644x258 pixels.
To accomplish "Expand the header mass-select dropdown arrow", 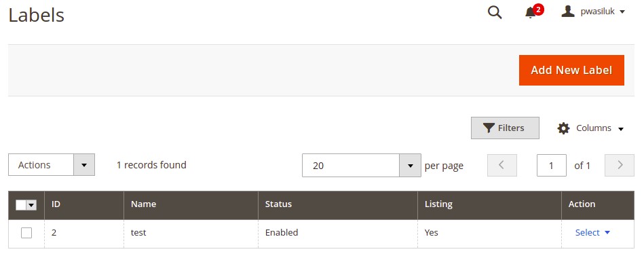I will [x=31, y=204].
